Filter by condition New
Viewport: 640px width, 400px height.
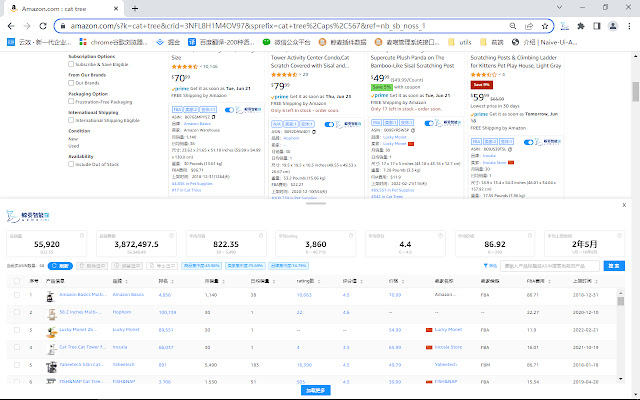pyautogui.click(x=72, y=139)
